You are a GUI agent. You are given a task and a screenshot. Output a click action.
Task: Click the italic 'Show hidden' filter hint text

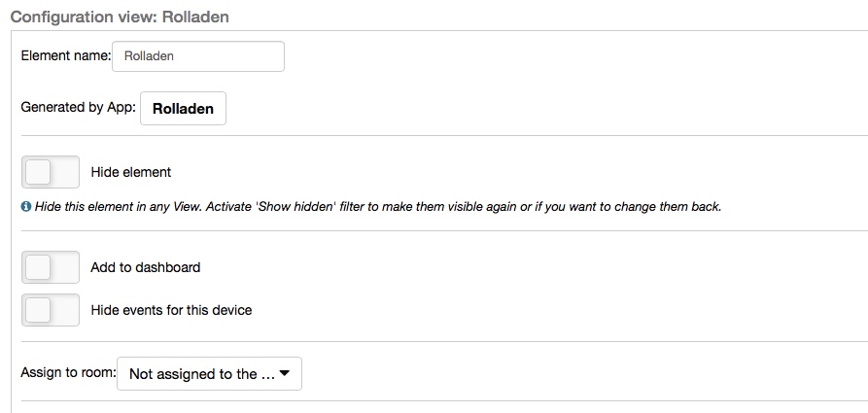[x=377, y=207]
